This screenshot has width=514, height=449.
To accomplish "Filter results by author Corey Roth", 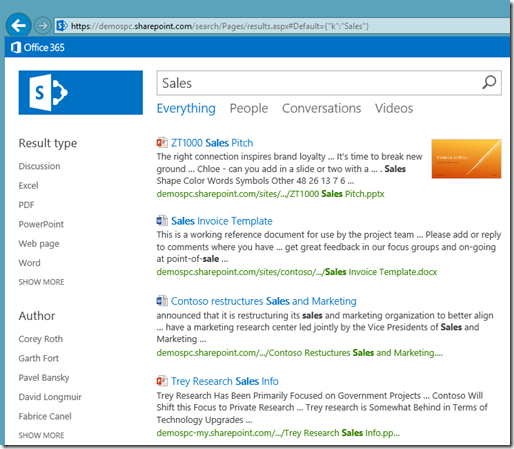I will coord(40,339).
